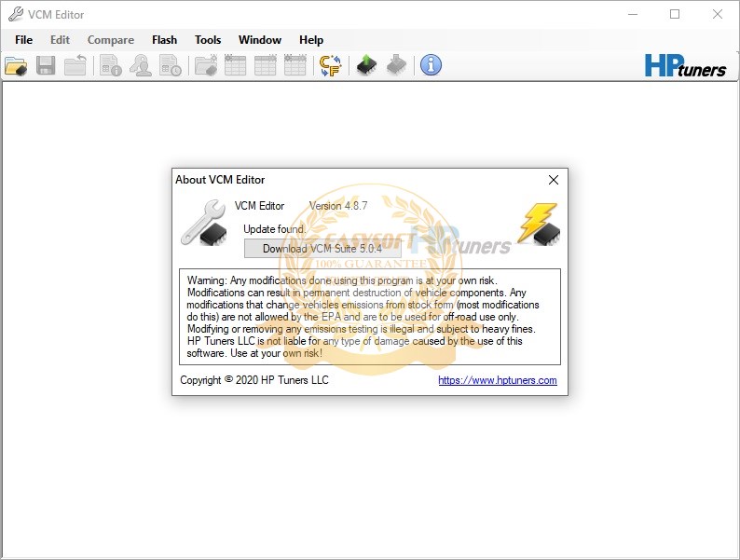Click the folder with gear and chip icon
This screenshot has height=560, width=740.
point(206,65)
